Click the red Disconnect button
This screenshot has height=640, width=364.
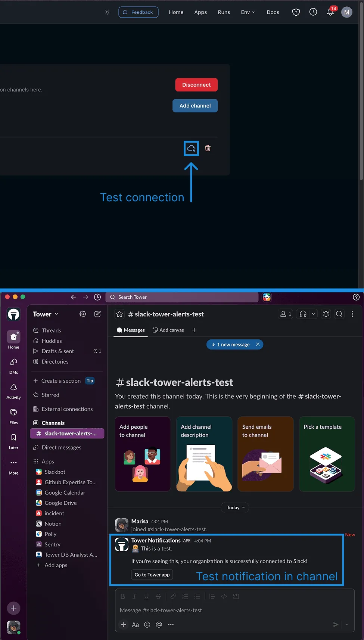click(x=196, y=85)
